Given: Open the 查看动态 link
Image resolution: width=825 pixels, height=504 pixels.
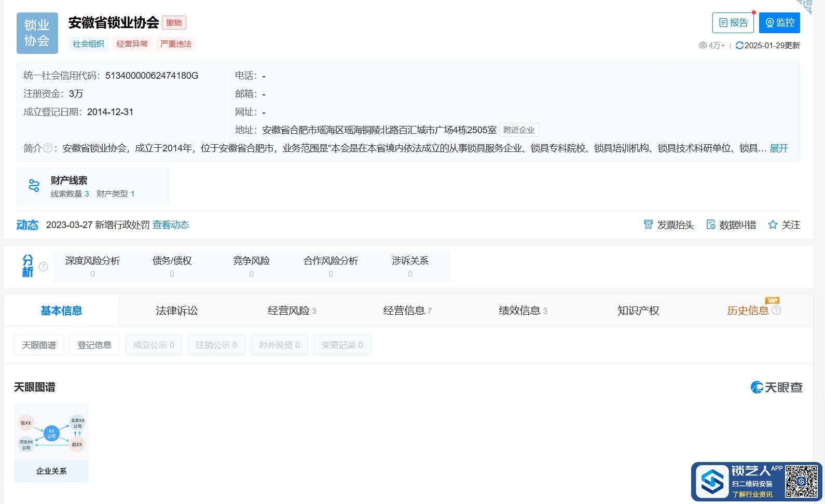Looking at the screenshot, I should [x=170, y=225].
